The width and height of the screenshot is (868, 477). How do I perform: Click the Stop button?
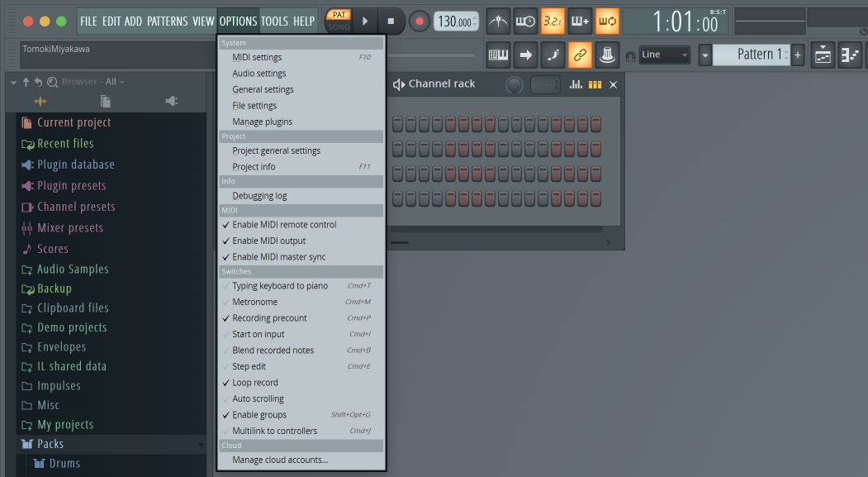(391, 21)
